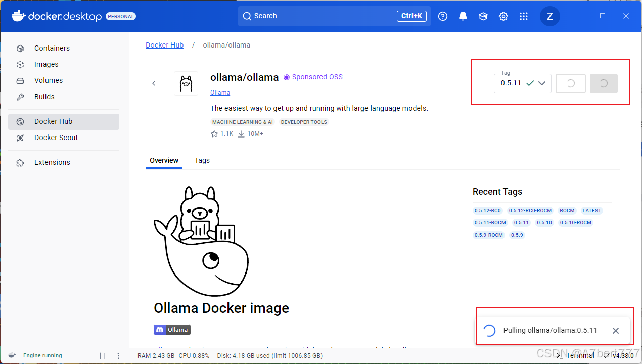The width and height of the screenshot is (642, 364).
Task: Click the PERSONAL plan badge
Action: [121, 16]
